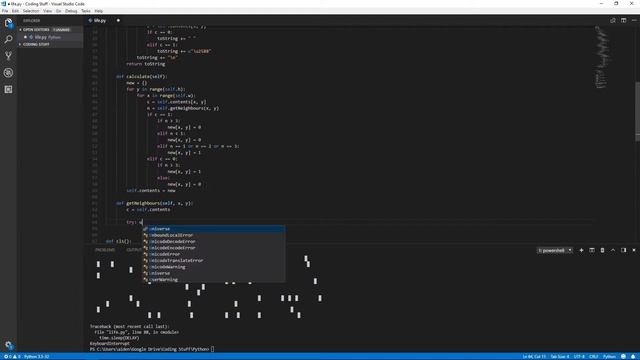Select the powershell terminal dropdown
This screenshot has width=640, height=360.
pyautogui.click(x=555, y=250)
